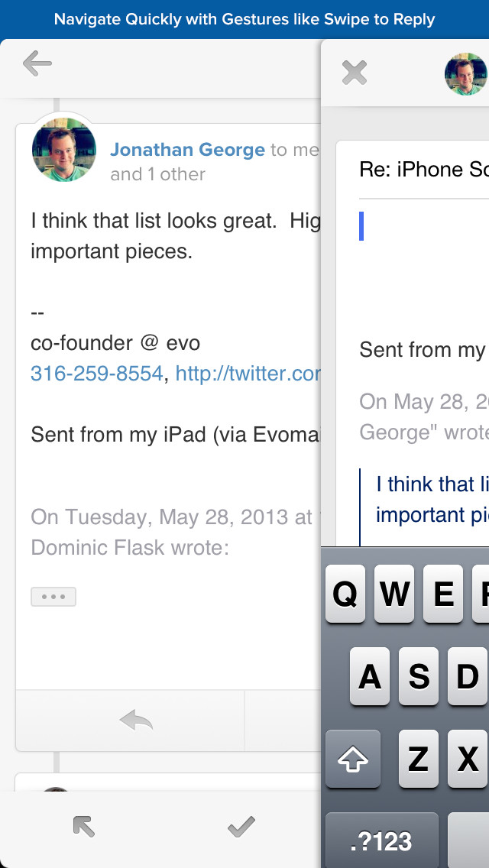Tap the diagonal arrow icon in bottom bar
Viewport: 489px width, 868px height.
84,827
